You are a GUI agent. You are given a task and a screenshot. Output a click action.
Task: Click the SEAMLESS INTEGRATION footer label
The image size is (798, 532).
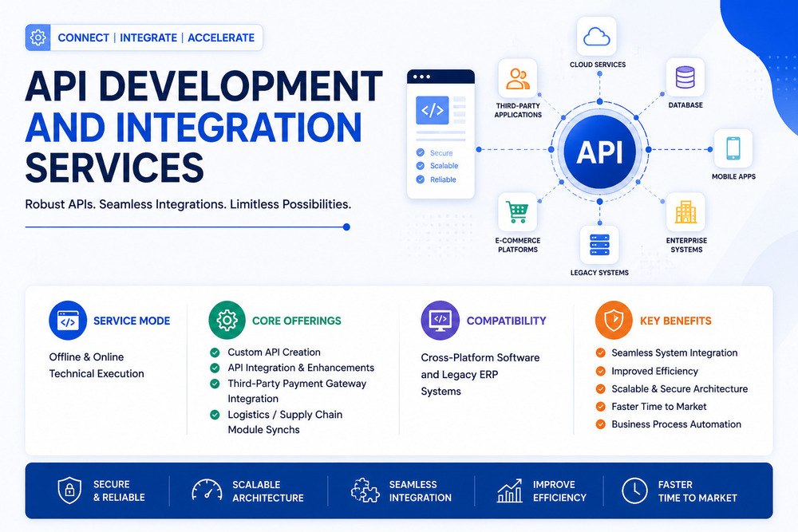coord(421,491)
